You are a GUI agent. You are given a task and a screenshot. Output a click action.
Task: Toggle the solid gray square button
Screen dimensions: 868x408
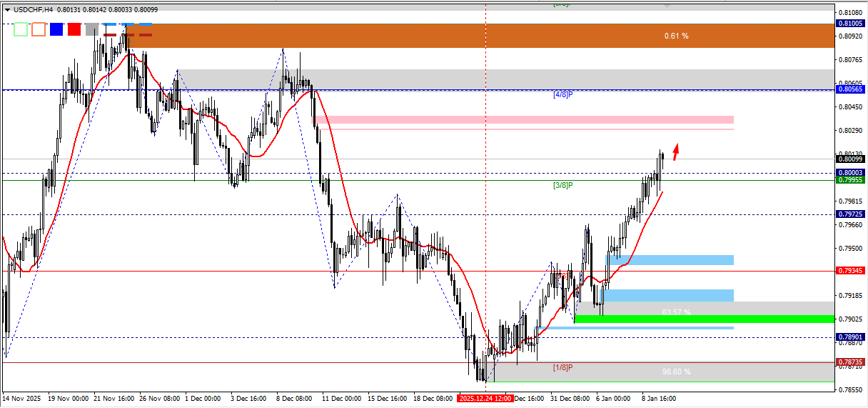(x=91, y=29)
